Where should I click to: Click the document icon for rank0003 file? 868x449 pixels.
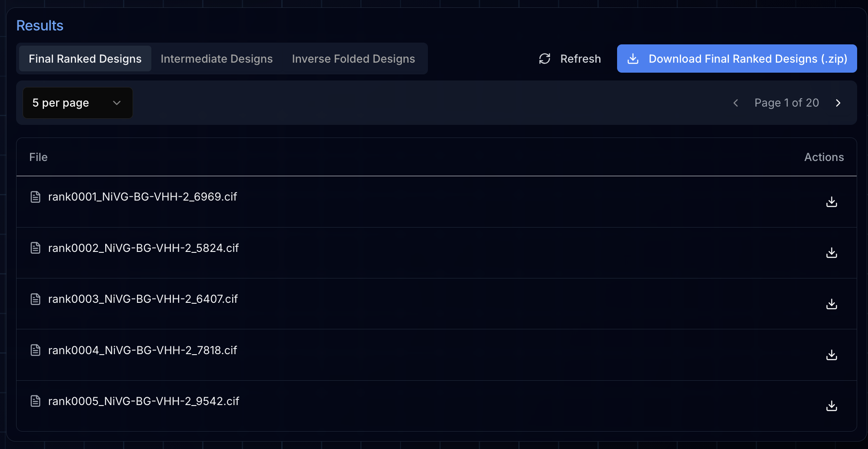[x=36, y=299]
